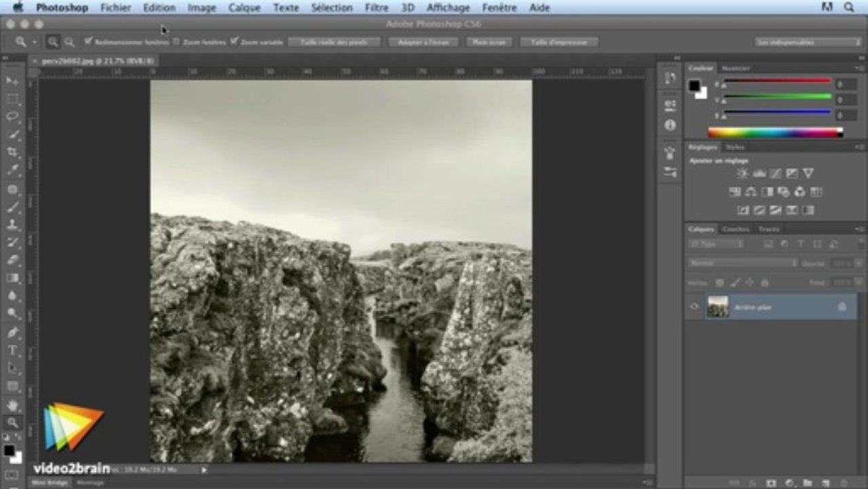Add a Black & White adjustment
Screen dimensions: 868x489
767,192
